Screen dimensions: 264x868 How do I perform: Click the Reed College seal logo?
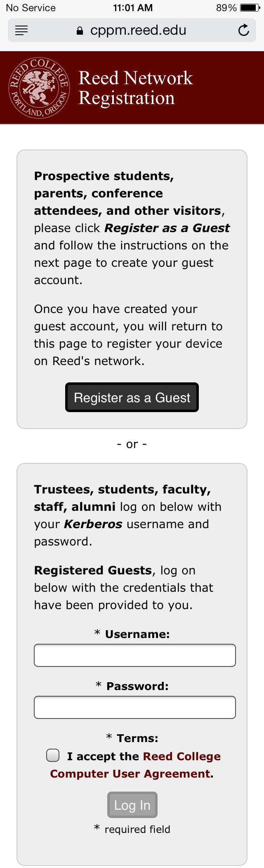coord(39,88)
